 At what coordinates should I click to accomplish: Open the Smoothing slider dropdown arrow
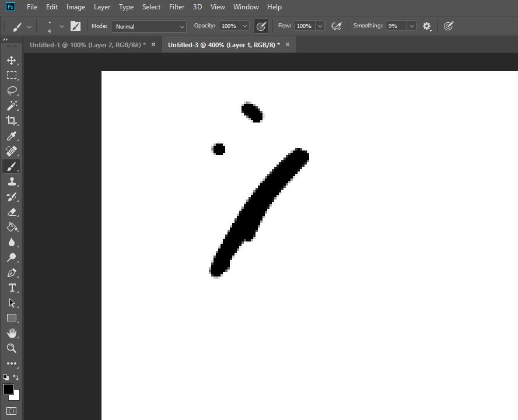tap(411, 26)
